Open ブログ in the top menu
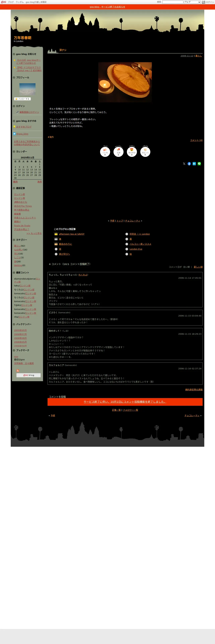 tap(11, 2)
